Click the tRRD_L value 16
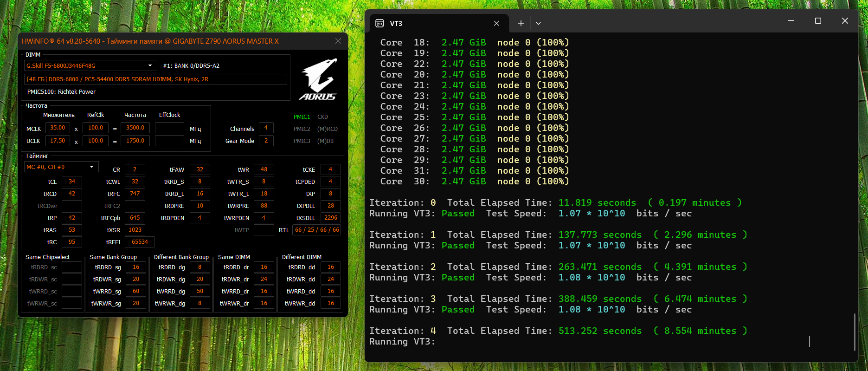868x371 pixels. click(200, 194)
